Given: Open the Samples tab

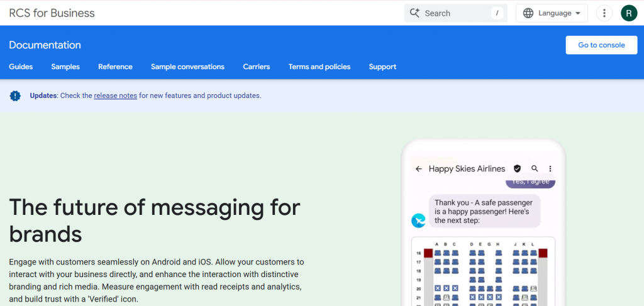Looking at the screenshot, I should point(65,67).
